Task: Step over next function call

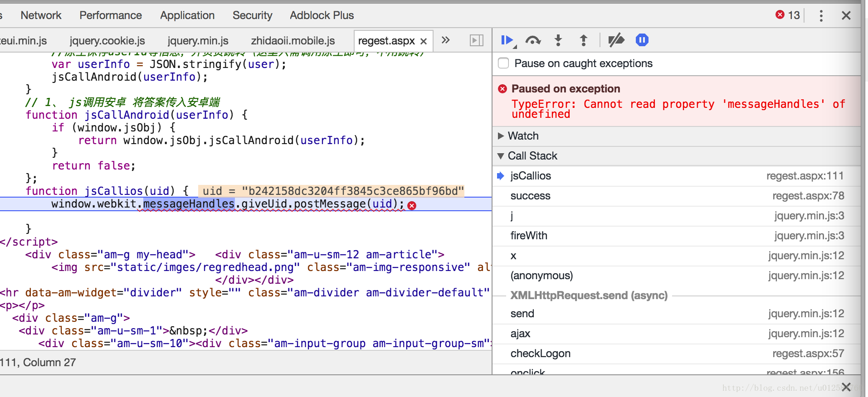Action: [x=533, y=41]
